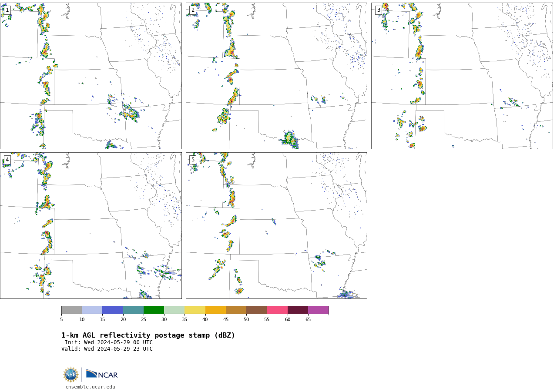Image resolution: width=557 pixels, height=392 pixels.
Task: Select the yellow 35-40 dBZ swatch
Action: [x=195, y=310]
